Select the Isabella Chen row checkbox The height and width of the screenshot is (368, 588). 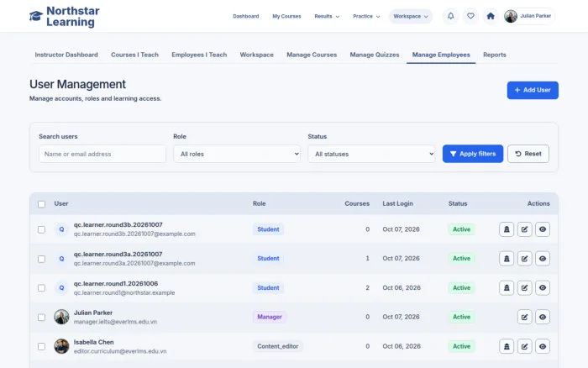tap(42, 347)
